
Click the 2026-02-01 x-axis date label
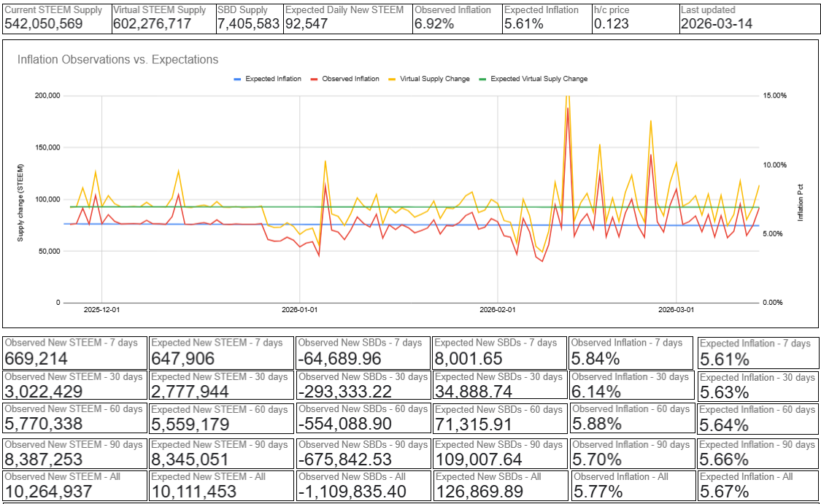tap(498, 310)
